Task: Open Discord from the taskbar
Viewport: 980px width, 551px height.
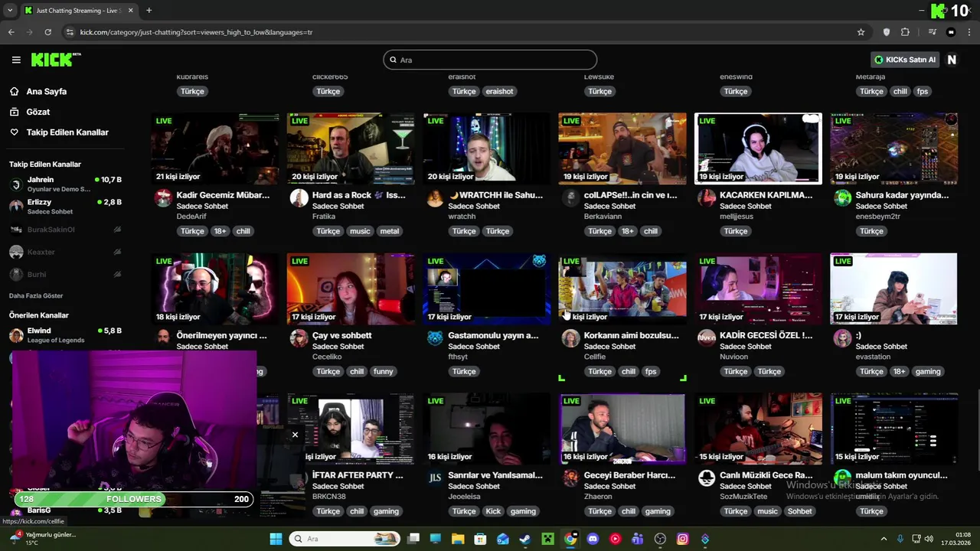Action: coord(593,539)
